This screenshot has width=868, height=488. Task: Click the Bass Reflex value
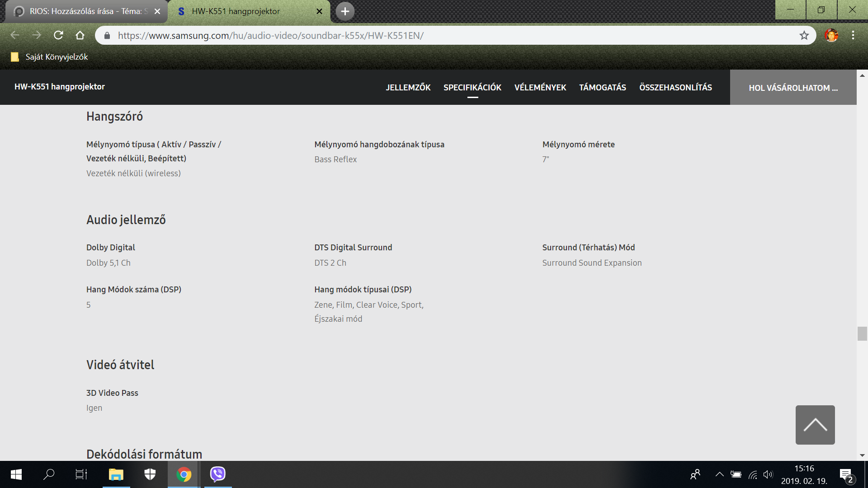click(x=335, y=160)
